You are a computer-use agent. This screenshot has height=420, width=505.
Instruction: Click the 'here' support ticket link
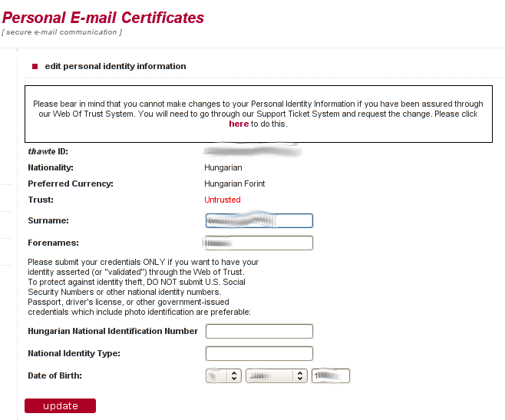coord(239,124)
